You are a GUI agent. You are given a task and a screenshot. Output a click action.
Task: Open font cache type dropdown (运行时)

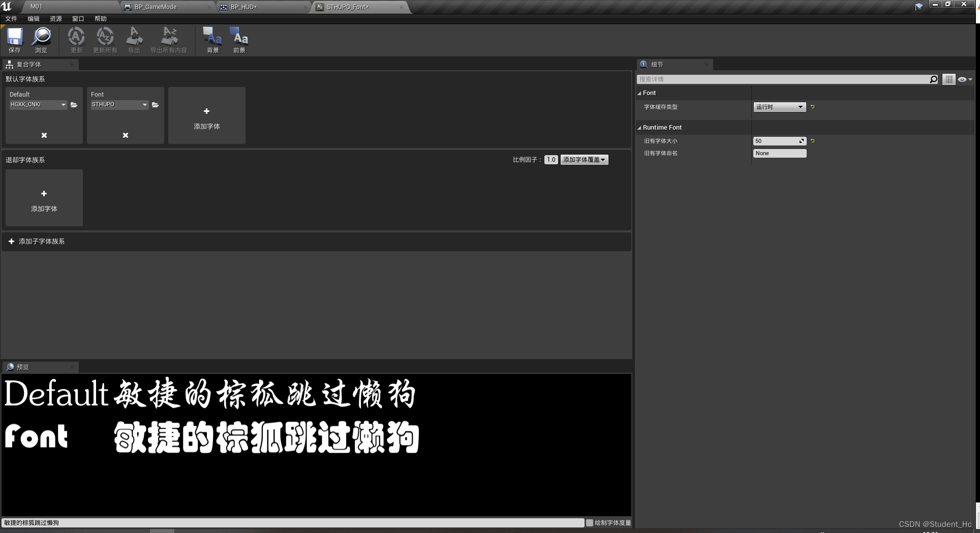[x=780, y=107]
